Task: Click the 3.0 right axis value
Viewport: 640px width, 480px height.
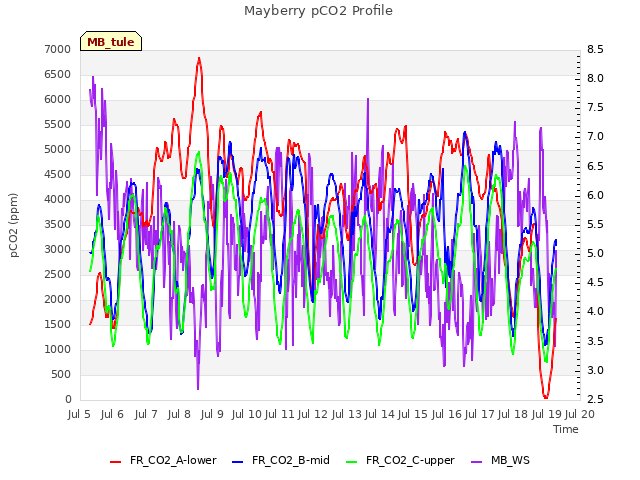Action: (595, 370)
